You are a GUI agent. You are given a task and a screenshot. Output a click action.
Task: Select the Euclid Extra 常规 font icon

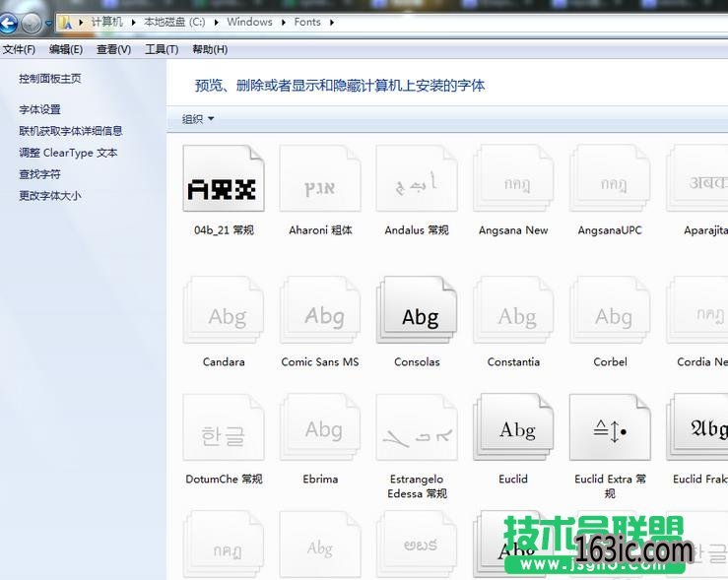coord(610,429)
